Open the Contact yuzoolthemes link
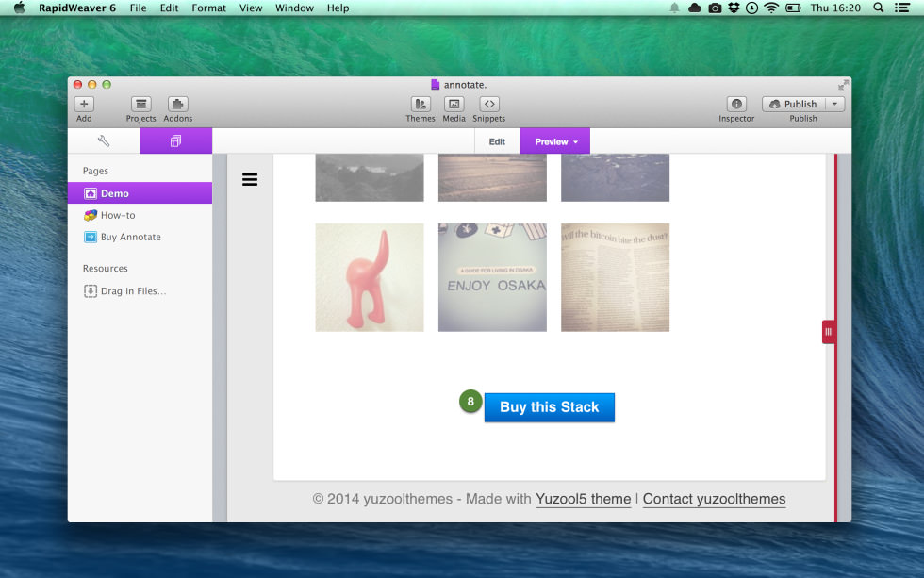 point(715,499)
